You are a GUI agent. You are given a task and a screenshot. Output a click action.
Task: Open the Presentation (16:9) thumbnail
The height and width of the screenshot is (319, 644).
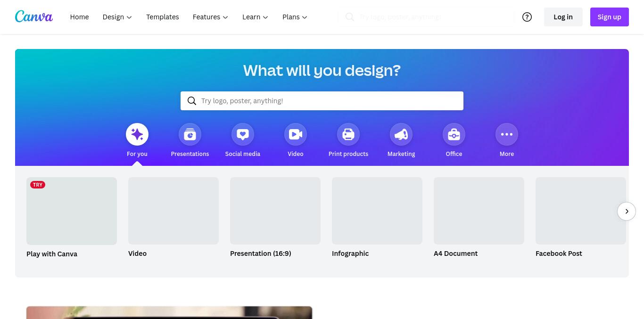[x=275, y=211]
